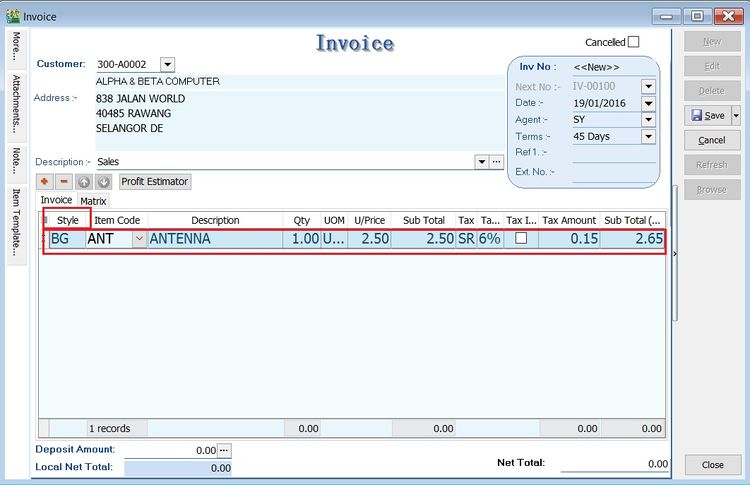Viewport: 750px width, 485px height.
Task: Click the red minus delete-row icon
Action: point(64,182)
